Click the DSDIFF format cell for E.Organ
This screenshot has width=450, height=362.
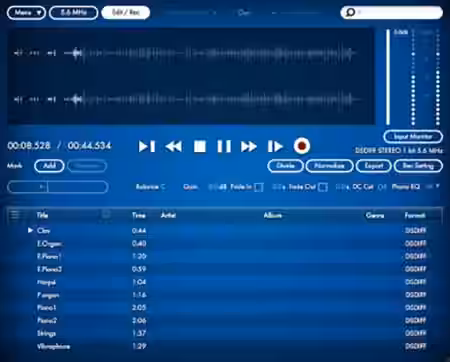pos(415,243)
